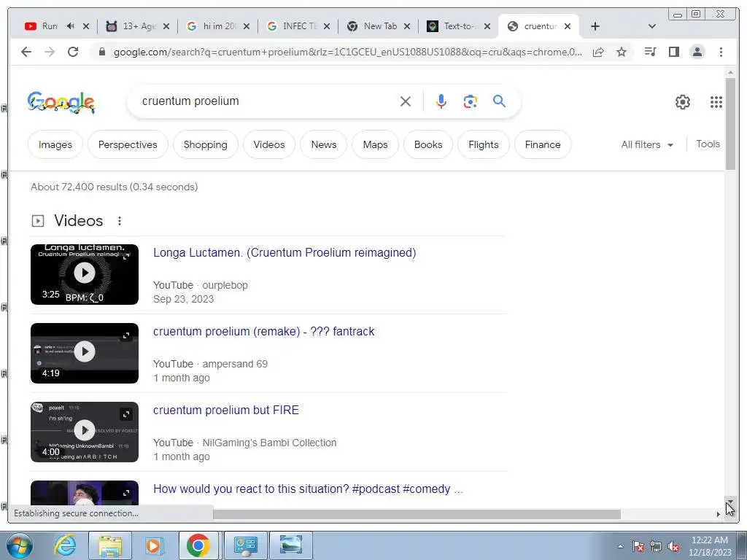The width and height of the screenshot is (747, 560).
Task: Mute the audio on the Run tab
Action: tap(71, 26)
